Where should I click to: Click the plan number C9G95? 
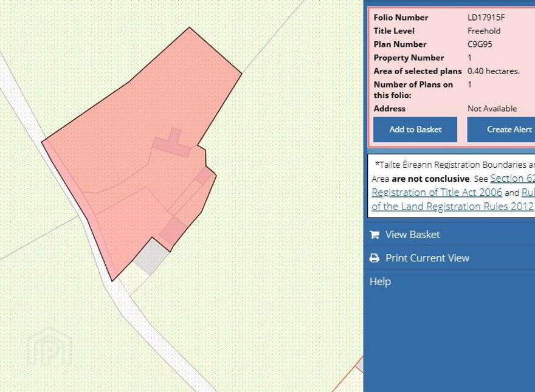point(480,44)
